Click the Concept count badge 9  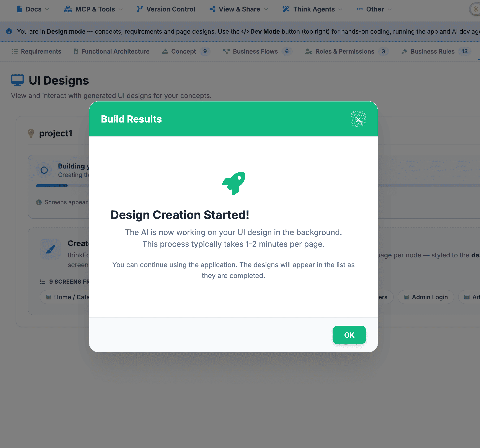coord(205,51)
